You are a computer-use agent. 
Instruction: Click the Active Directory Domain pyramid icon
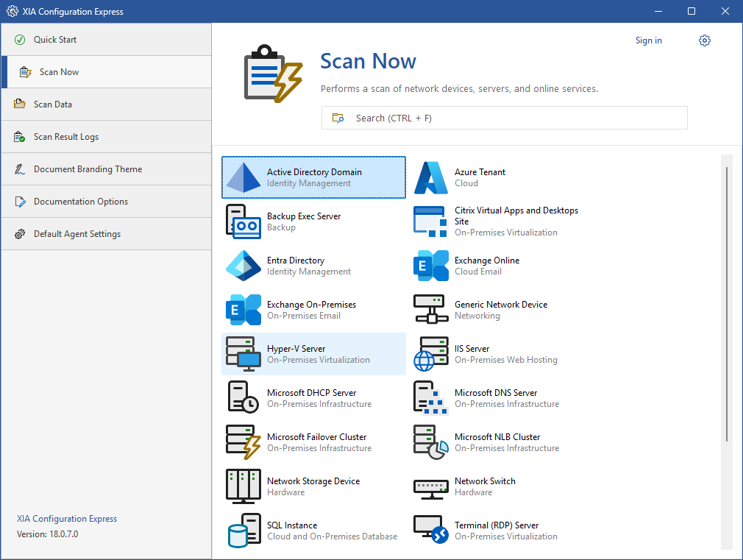(243, 177)
